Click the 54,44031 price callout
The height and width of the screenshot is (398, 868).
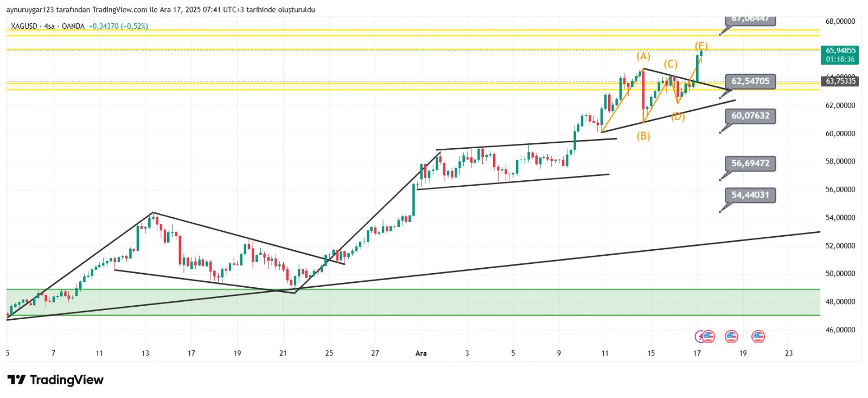click(750, 195)
